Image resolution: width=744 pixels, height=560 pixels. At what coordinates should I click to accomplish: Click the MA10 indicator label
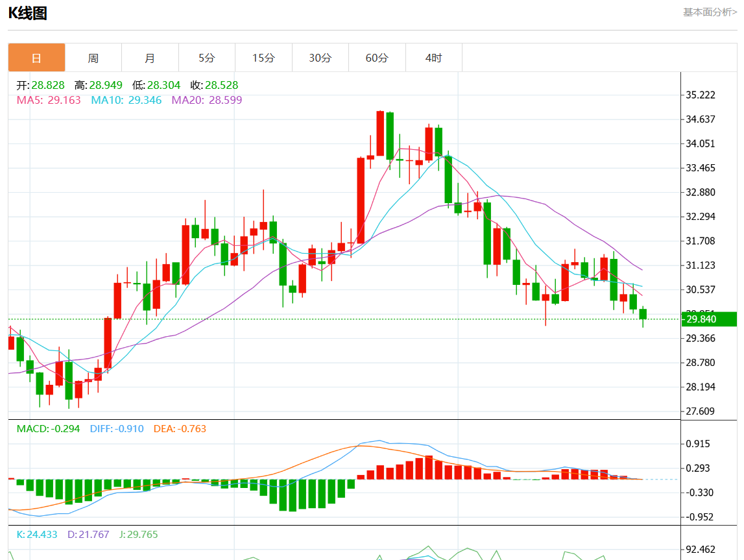[x=126, y=100]
